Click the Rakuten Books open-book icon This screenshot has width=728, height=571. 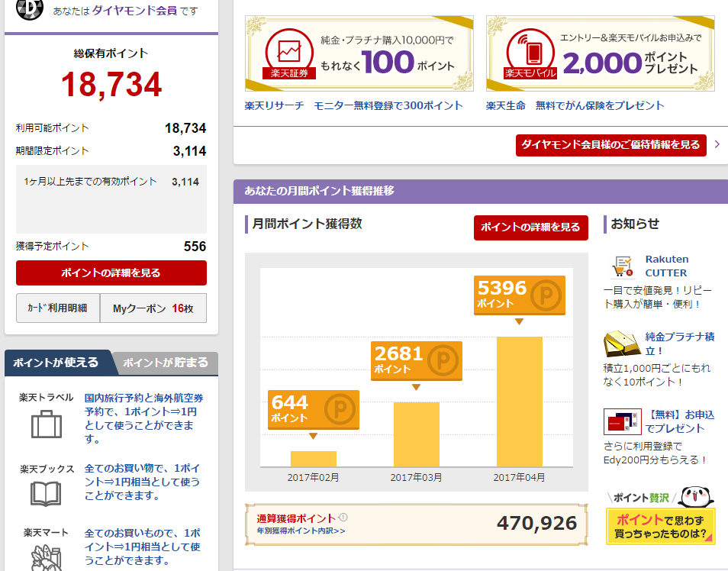(46, 493)
